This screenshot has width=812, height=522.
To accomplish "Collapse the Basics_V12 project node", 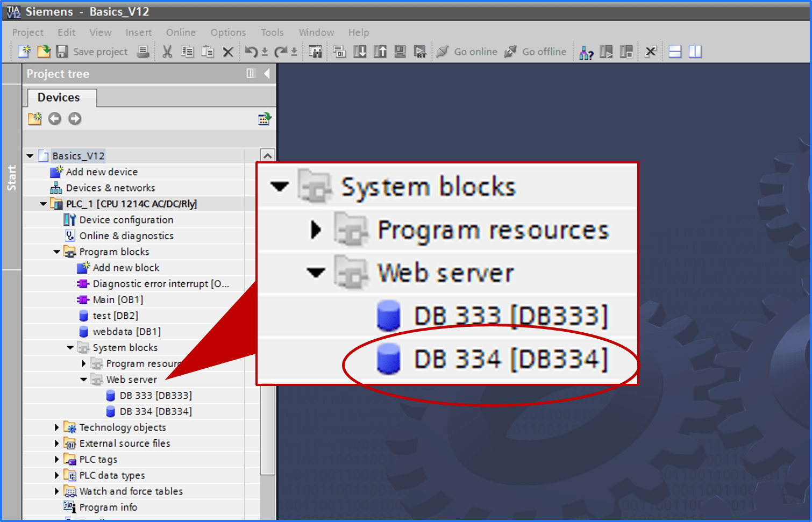I will [30, 156].
